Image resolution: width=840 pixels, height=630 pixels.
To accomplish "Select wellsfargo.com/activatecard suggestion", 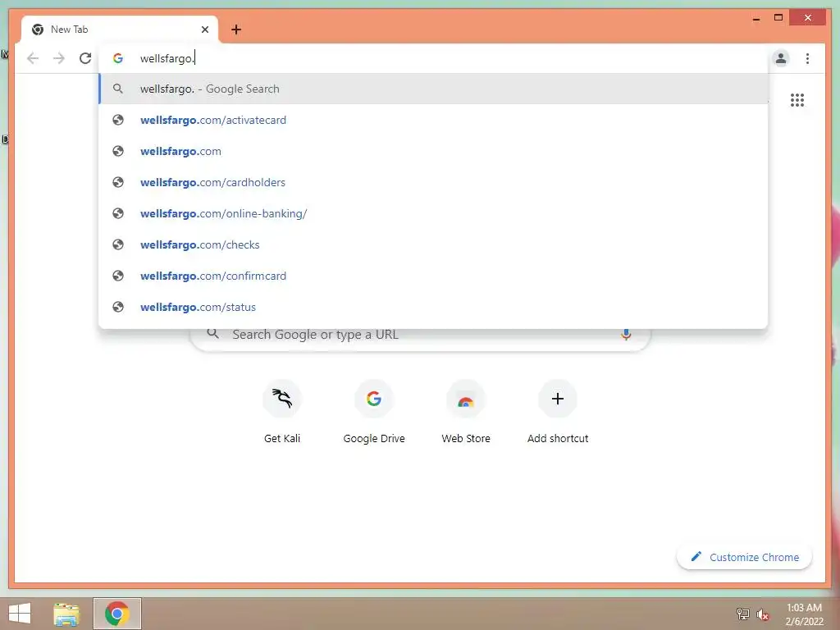I will pyautogui.click(x=433, y=120).
